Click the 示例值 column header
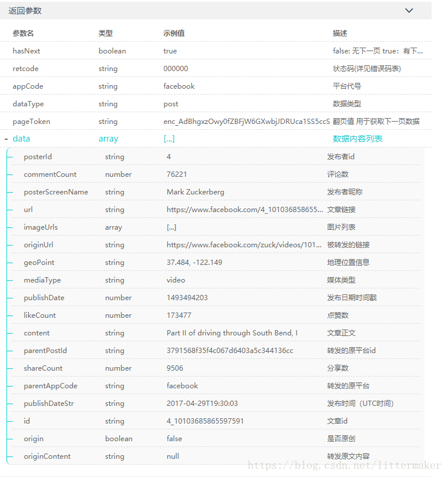Screen dimensions: 448x477 (174, 33)
